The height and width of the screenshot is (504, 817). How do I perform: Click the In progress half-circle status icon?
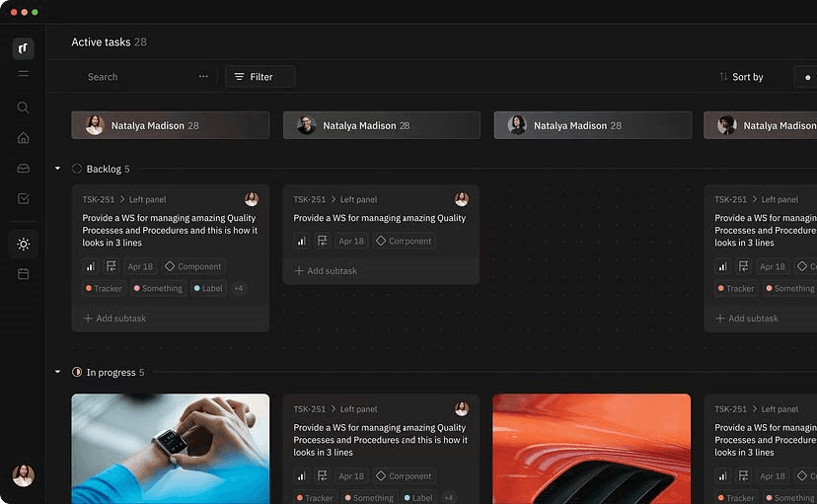77,372
